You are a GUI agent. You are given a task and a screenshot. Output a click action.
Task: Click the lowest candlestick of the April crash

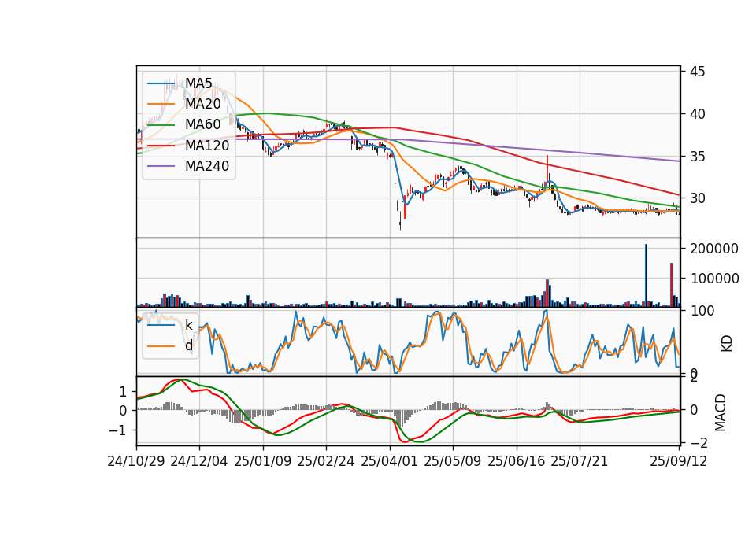click(400, 220)
